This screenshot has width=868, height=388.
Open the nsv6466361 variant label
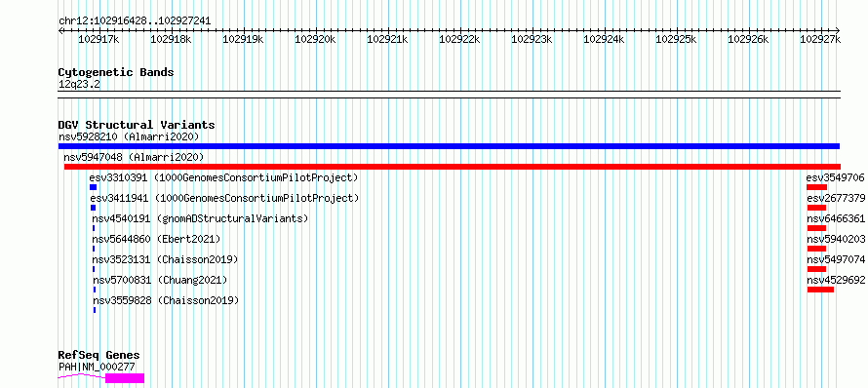[836, 218]
